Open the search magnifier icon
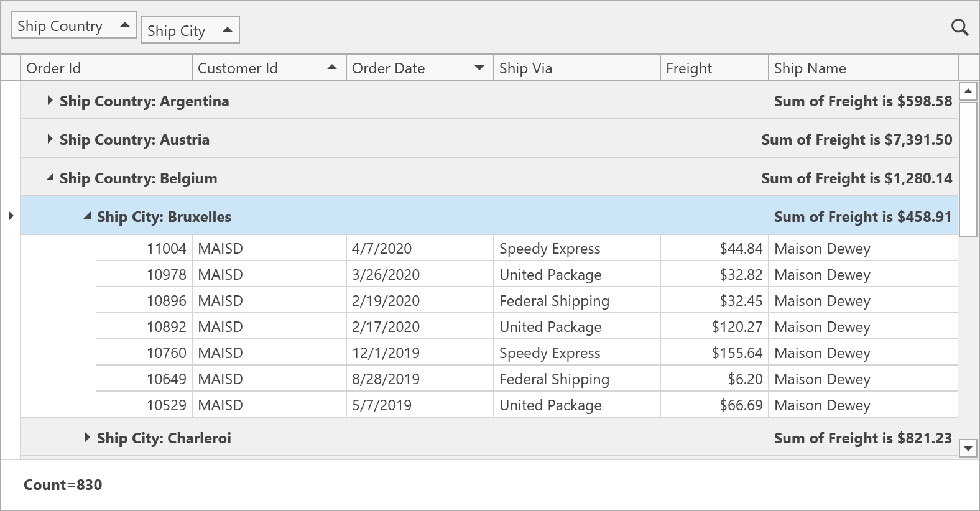The image size is (980, 511). (959, 27)
